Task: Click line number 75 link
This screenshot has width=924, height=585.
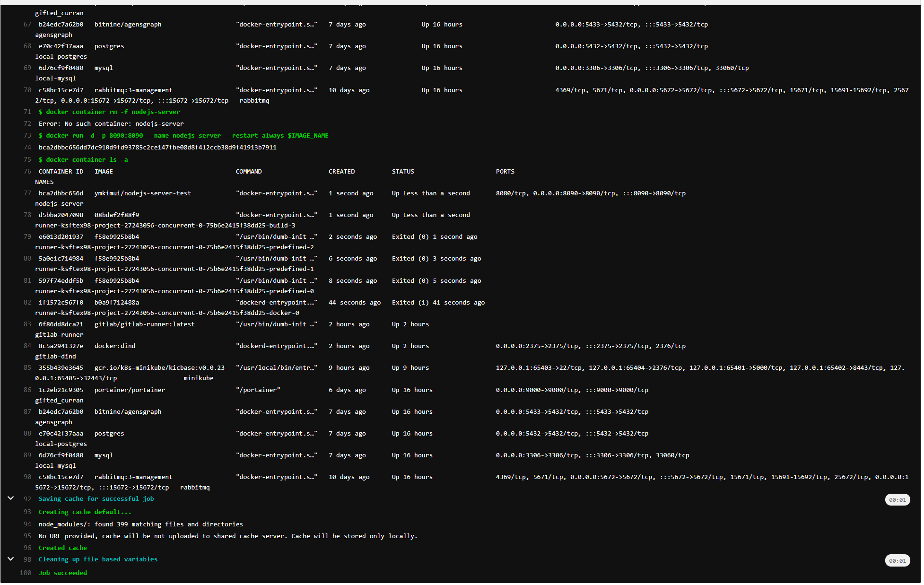Action: [x=27, y=160]
